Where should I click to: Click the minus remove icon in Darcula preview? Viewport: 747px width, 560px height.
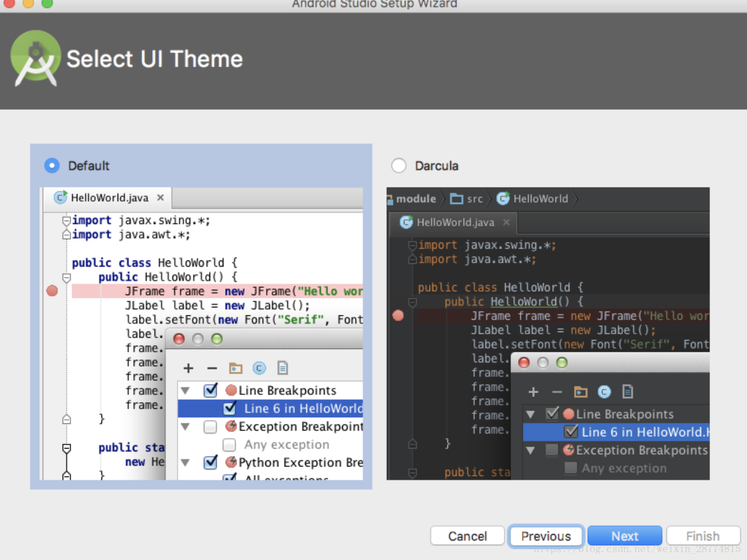tap(557, 392)
